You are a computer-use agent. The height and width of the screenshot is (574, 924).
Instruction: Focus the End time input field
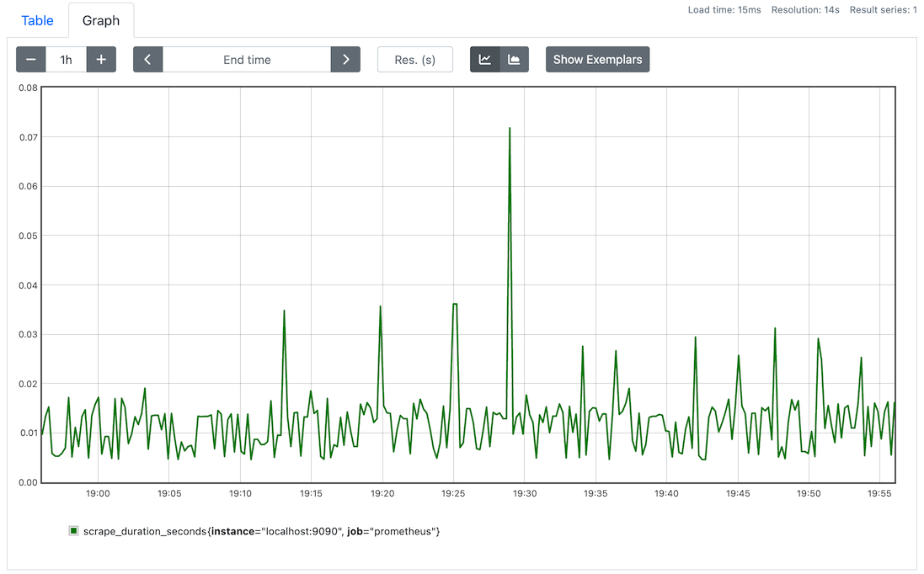[x=247, y=60]
